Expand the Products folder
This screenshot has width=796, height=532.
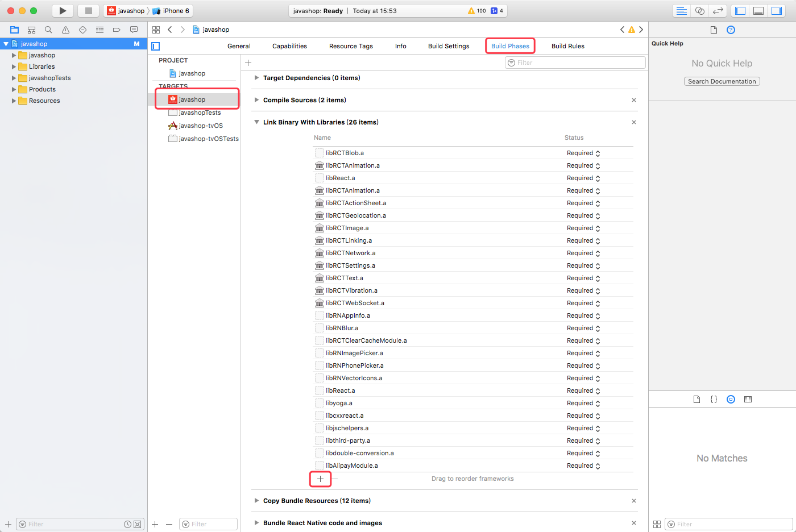(x=14, y=89)
